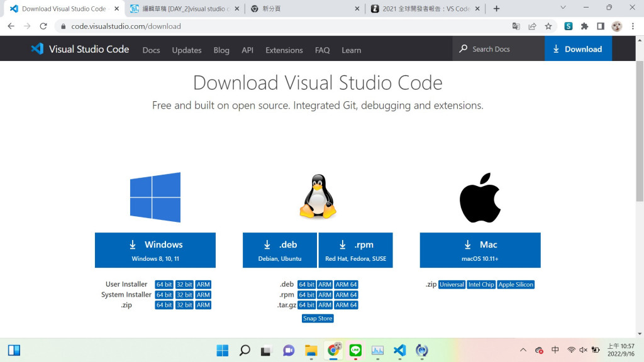Open the Blog menu item

[221, 50]
